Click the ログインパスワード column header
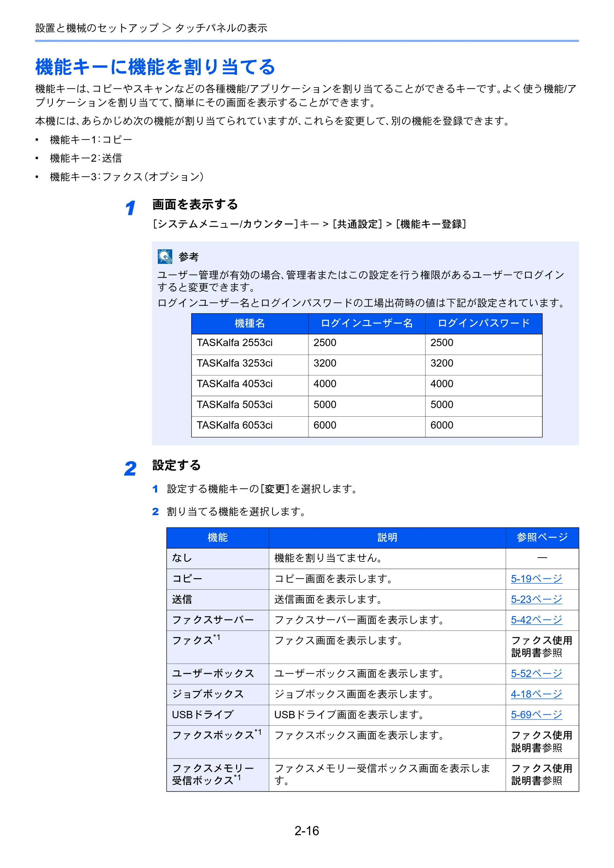This screenshot has width=614, height=868. [x=484, y=323]
